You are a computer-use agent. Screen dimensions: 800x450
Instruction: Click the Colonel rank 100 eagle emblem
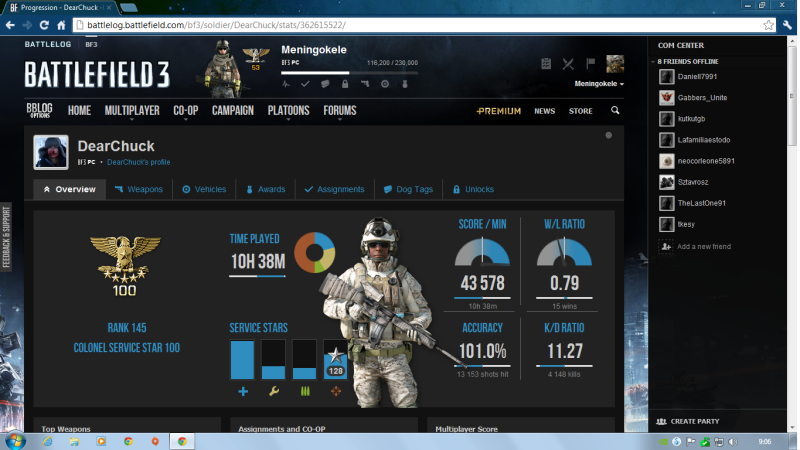coord(125,265)
